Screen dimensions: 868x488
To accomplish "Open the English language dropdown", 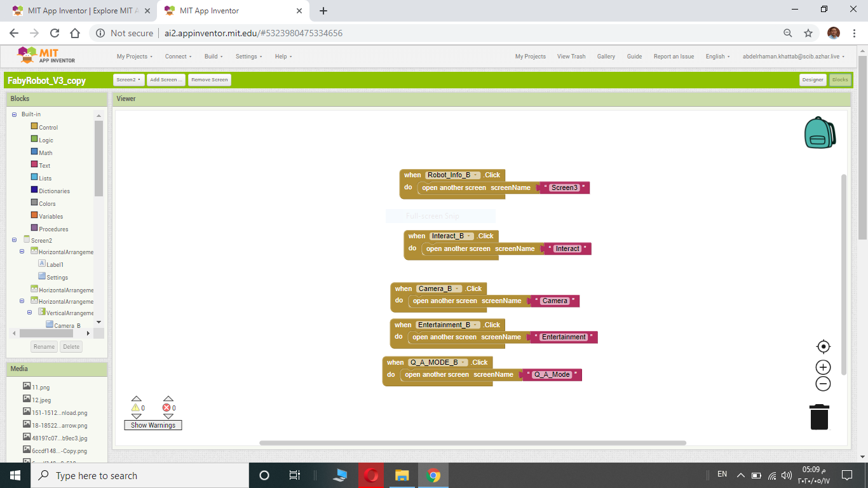I will [x=717, y=57].
